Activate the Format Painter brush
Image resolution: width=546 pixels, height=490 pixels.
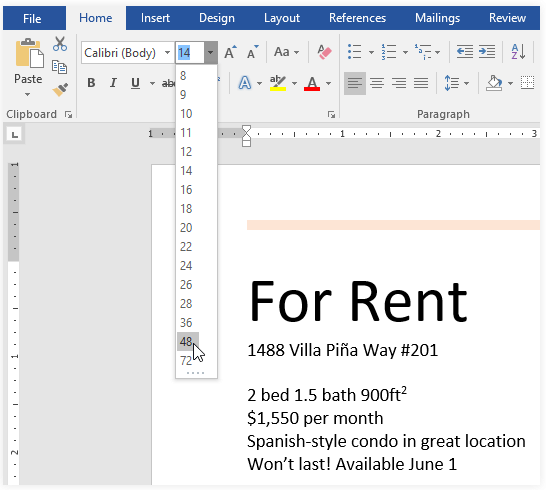pos(60,90)
